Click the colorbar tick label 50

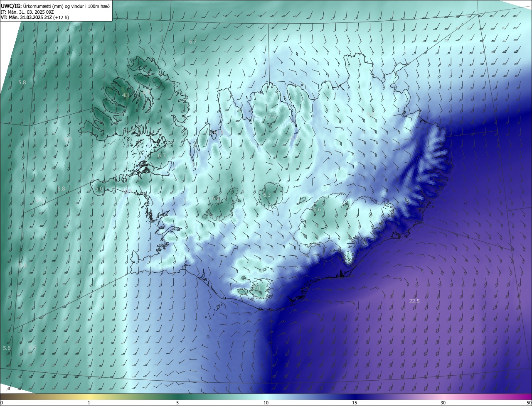coord(529,403)
